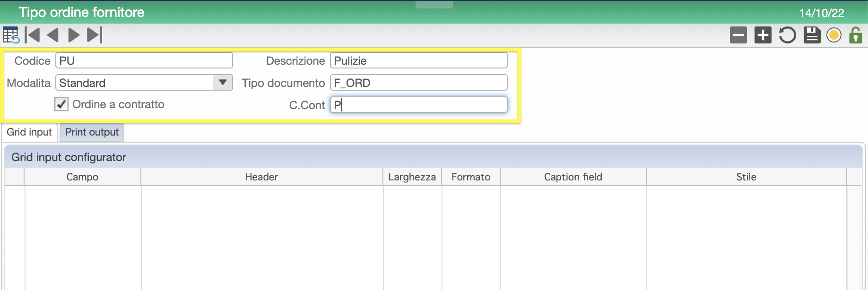Go to the next record
The width and height of the screenshot is (868, 290).
(x=74, y=35)
